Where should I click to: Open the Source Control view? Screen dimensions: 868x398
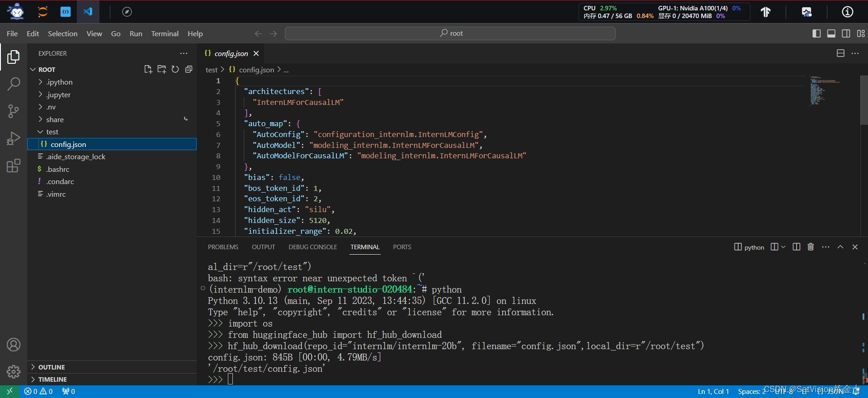pyautogui.click(x=14, y=111)
